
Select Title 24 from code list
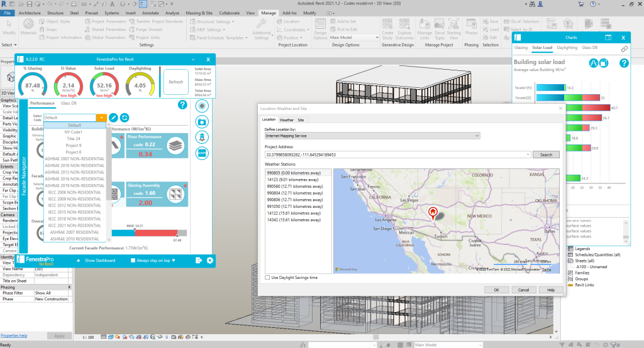(74, 139)
